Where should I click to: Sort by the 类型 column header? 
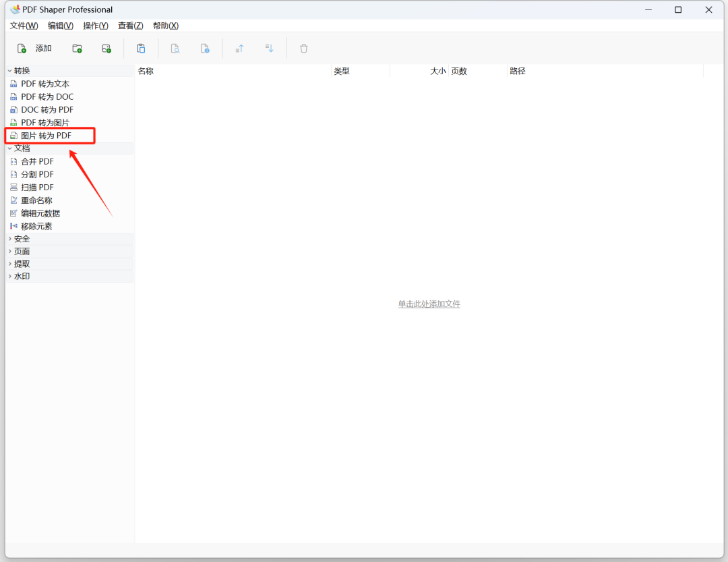pyautogui.click(x=361, y=71)
